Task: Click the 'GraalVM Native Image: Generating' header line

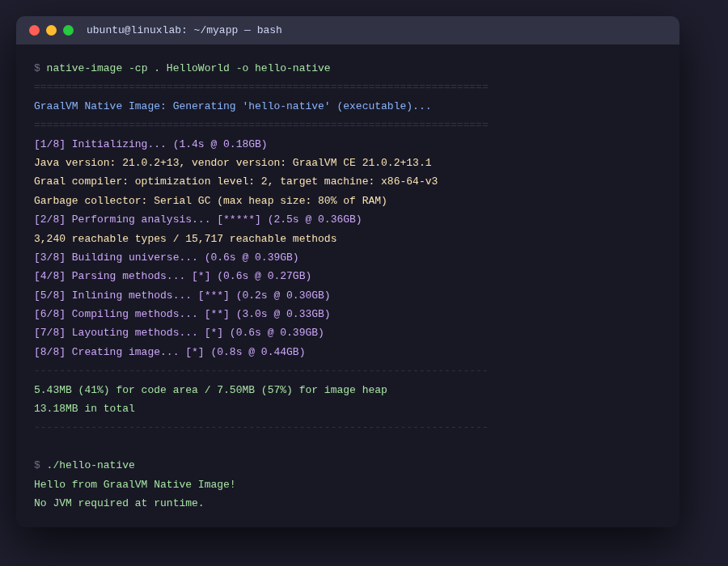Action: 232,106
